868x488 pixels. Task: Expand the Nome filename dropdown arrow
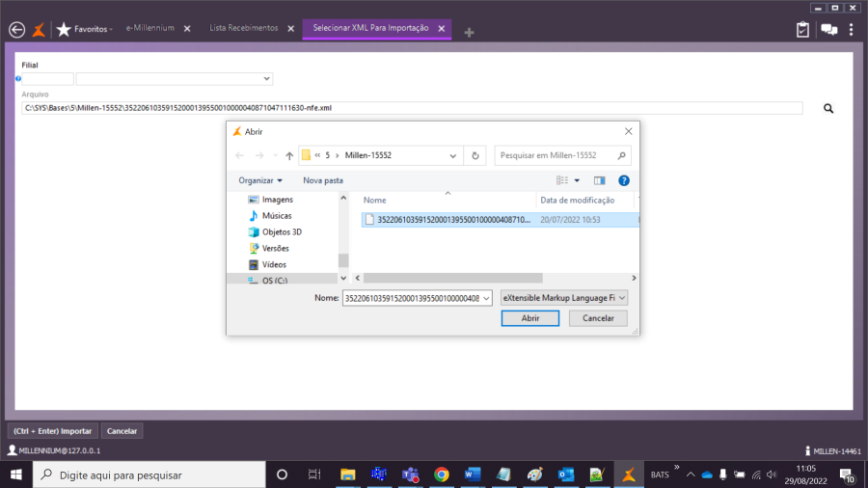coord(486,298)
